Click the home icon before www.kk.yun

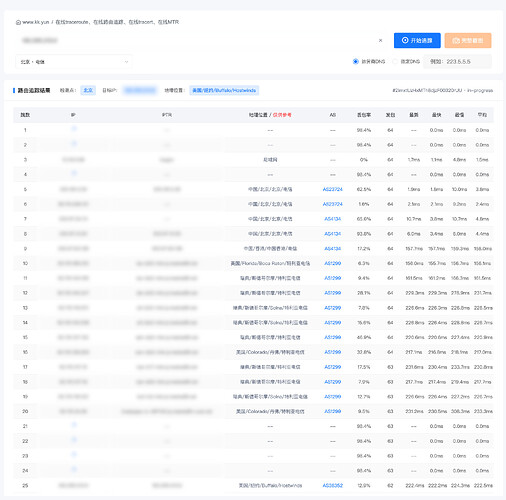coord(18,22)
